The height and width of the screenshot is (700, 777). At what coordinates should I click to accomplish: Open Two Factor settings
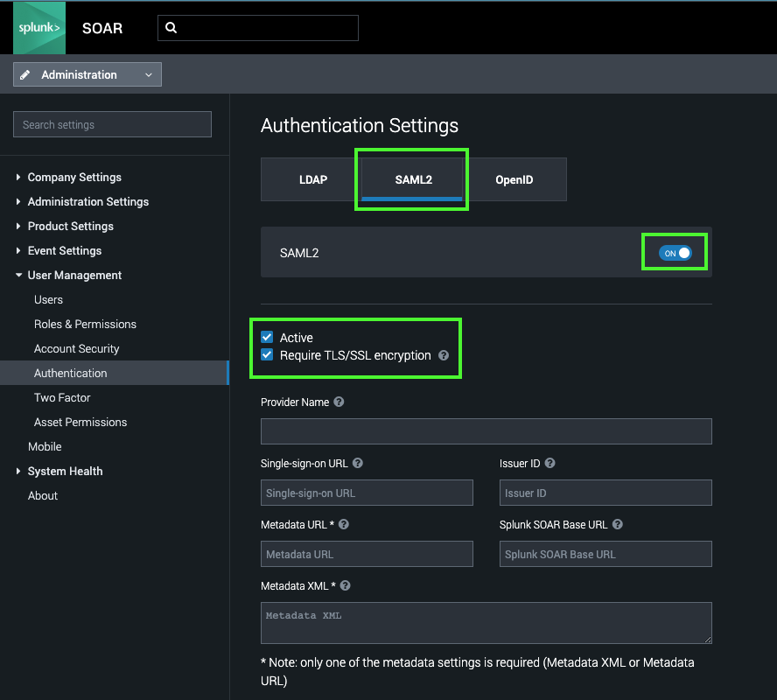(x=62, y=398)
